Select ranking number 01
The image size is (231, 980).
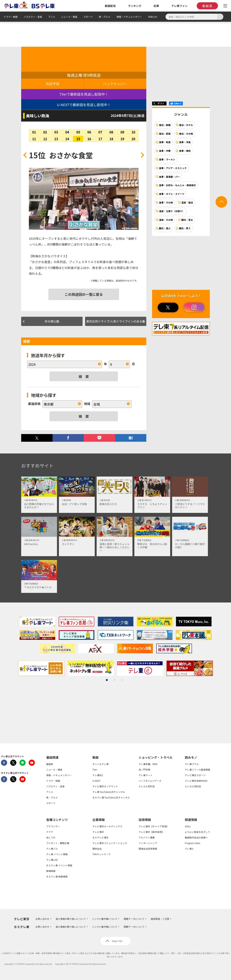[34, 132]
